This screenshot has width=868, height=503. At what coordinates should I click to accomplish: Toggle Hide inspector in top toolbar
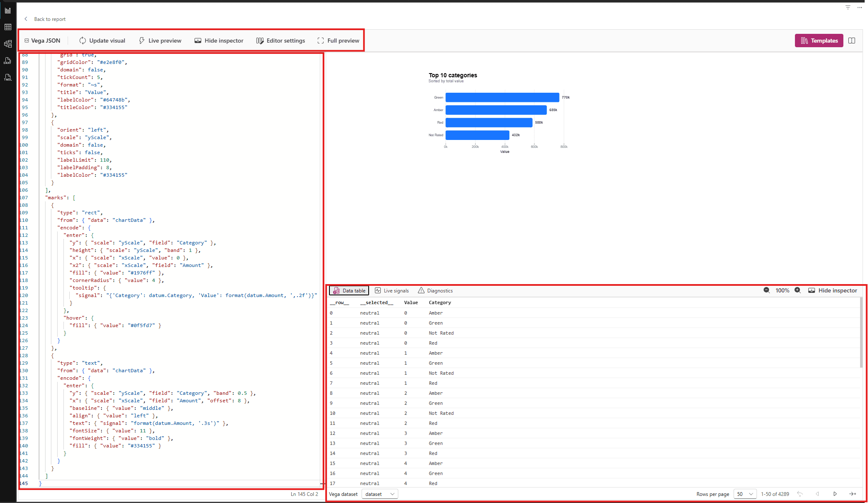pos(219,41)
